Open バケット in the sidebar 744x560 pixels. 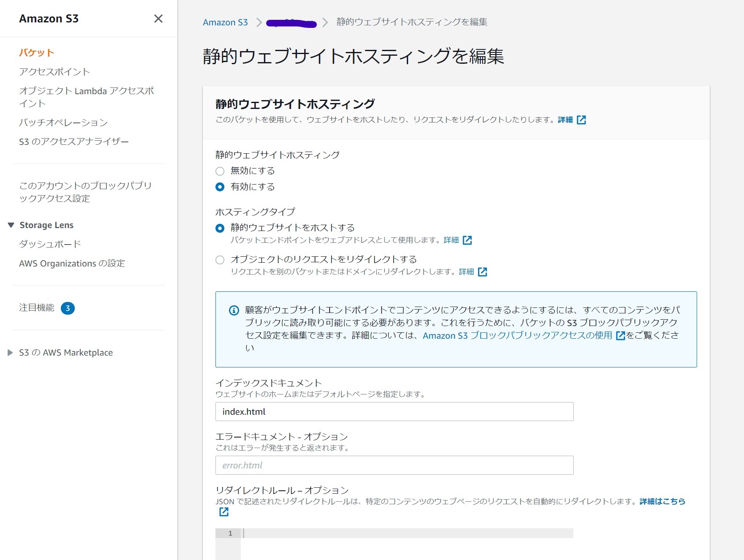click(37, 53)
